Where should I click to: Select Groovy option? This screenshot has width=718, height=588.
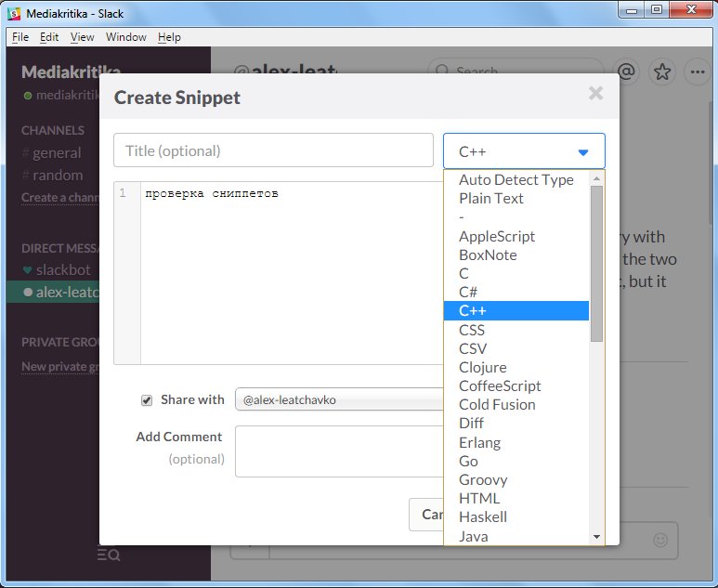click(516, 480)
